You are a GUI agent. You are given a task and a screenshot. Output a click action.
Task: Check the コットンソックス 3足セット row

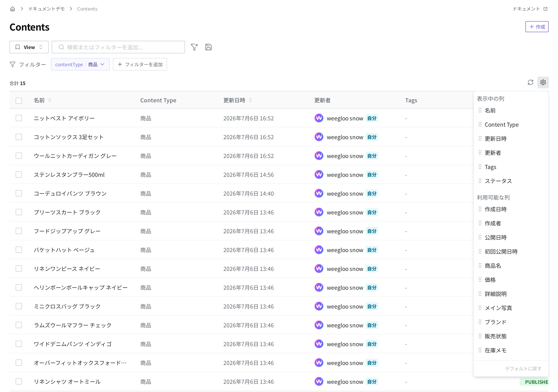pyautogui.click(x=19, y=137)
